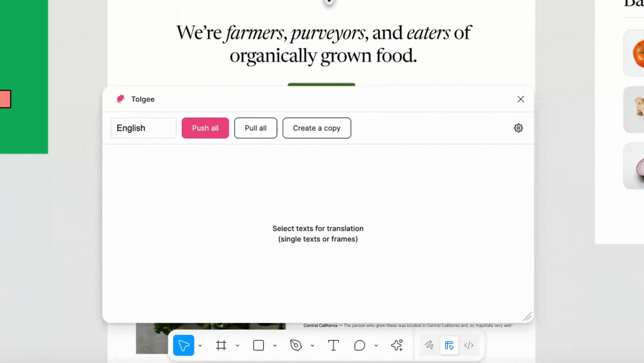Open the English language selector
Viewport: 644px width, 363px height.
coord(144,128)
